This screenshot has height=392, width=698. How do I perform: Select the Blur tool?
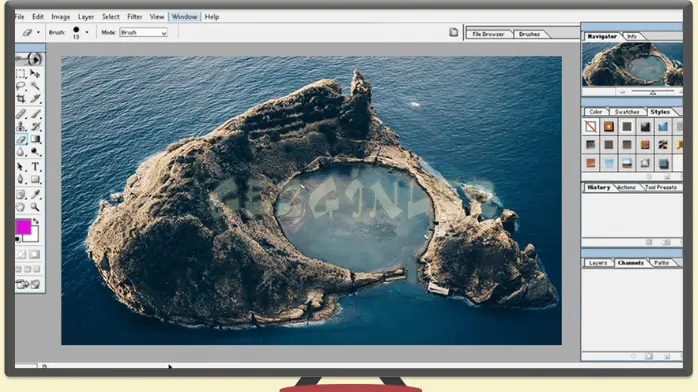[21, 152]
